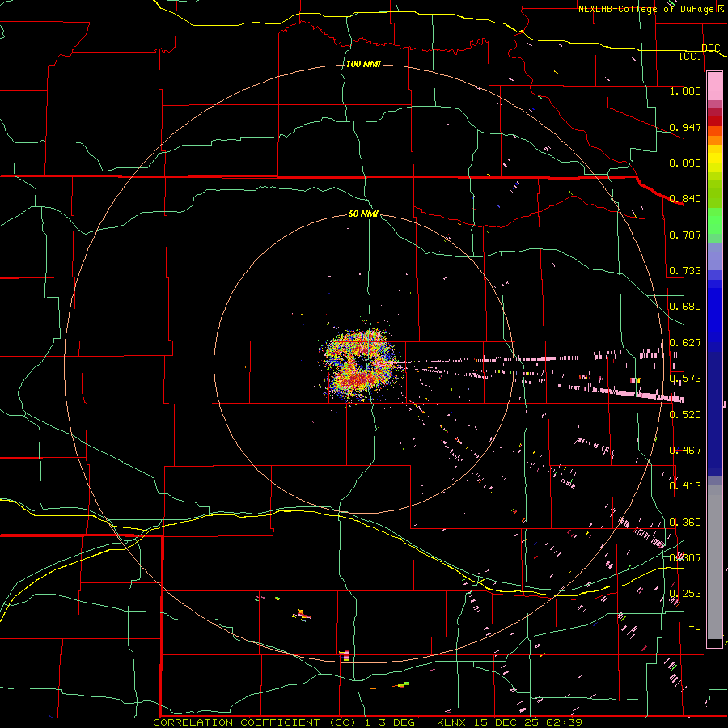Click the DCC product label
Screen dimensions: 728x728
[x=711, y=48]
